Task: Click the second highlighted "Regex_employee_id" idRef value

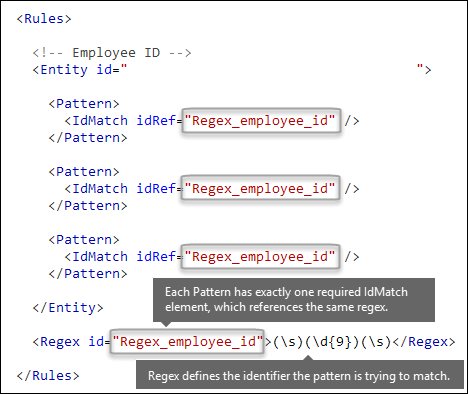Action: point(261,189)
